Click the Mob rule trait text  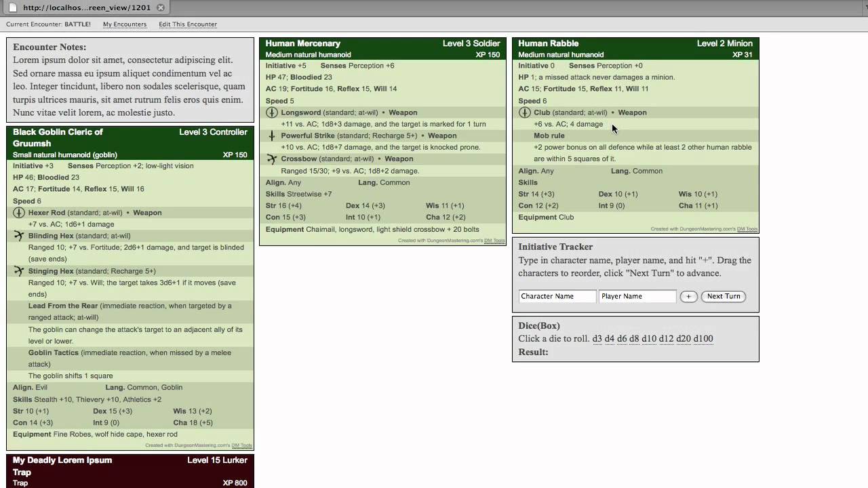[x=549, y=136]
